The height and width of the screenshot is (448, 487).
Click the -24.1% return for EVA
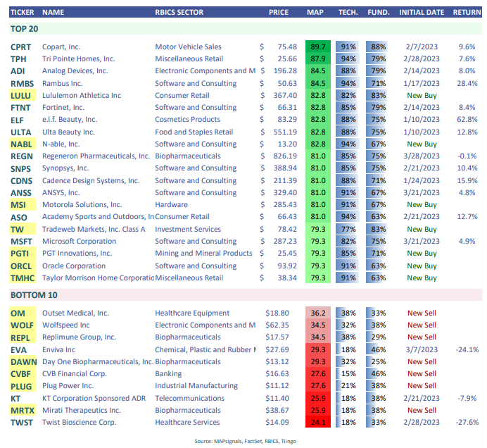[x=467, y=350]
